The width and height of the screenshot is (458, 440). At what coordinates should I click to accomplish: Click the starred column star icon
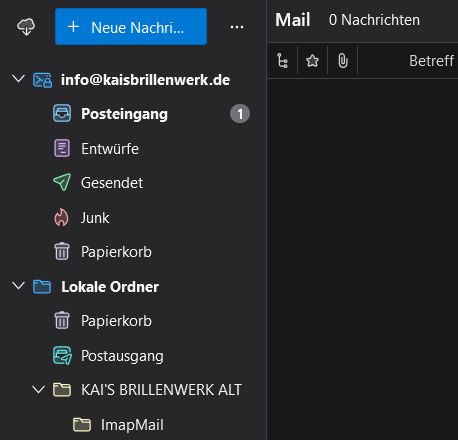tap(312, 61)
